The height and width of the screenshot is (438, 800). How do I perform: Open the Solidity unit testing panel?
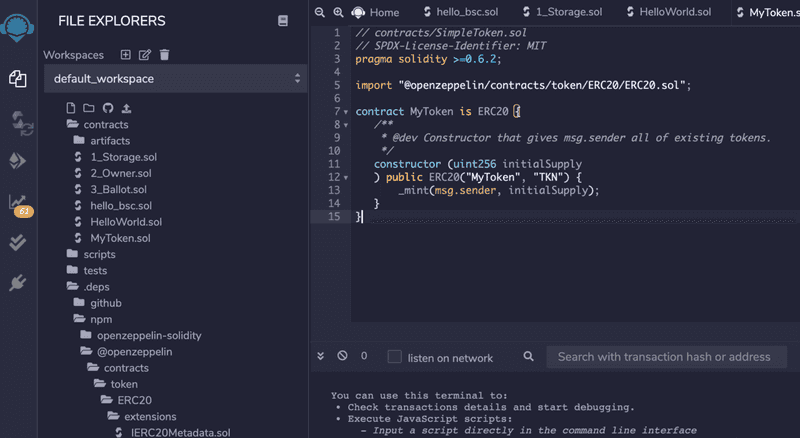18,242
